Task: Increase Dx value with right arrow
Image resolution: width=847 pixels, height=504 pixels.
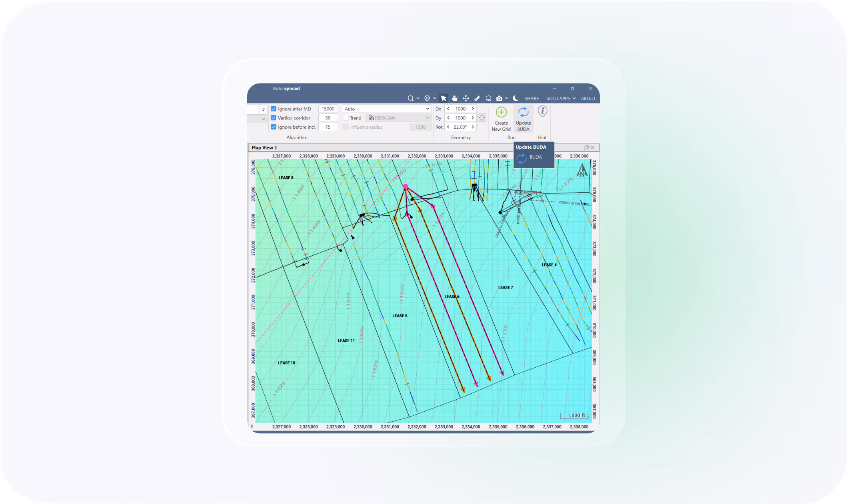Action: coord(473,109)
